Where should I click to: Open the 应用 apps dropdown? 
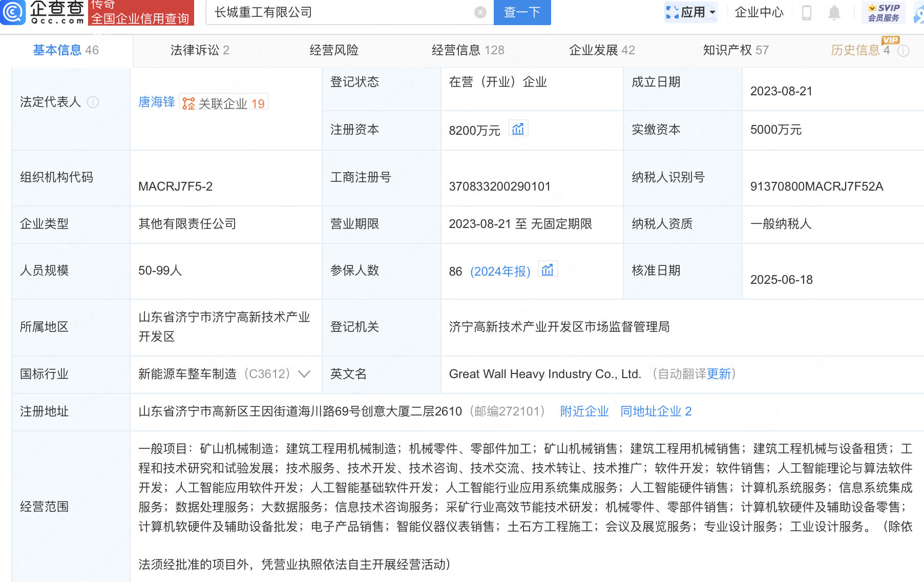pyautogui.click(x=691, y=12)
